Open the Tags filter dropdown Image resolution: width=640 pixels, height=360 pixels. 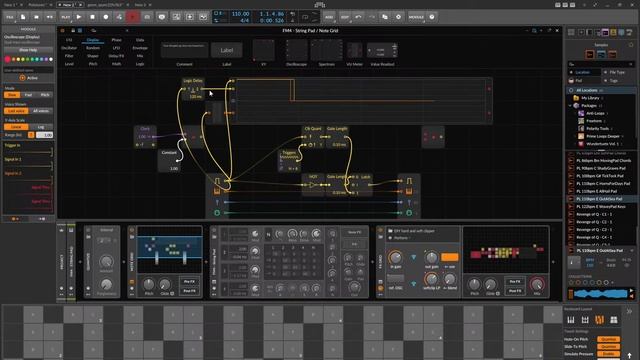(618, 80)
